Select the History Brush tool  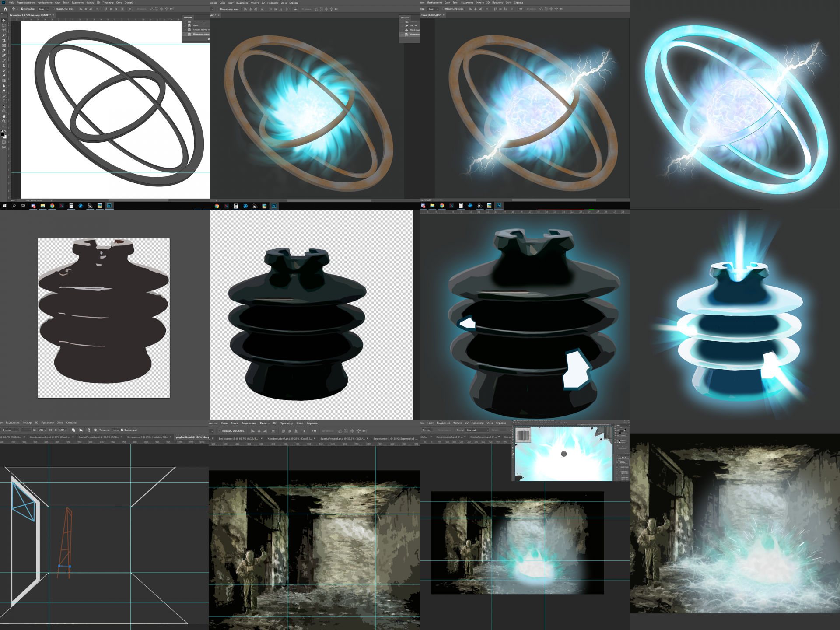click(3, 71)
